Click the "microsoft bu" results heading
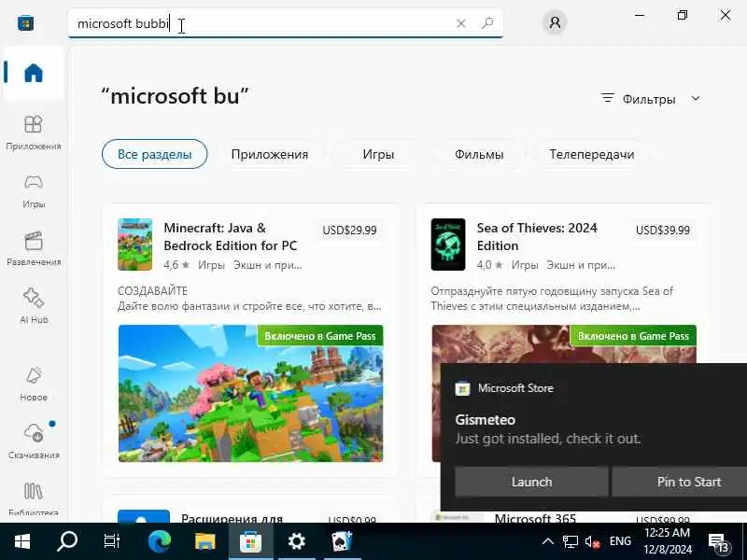 [175, 96]
